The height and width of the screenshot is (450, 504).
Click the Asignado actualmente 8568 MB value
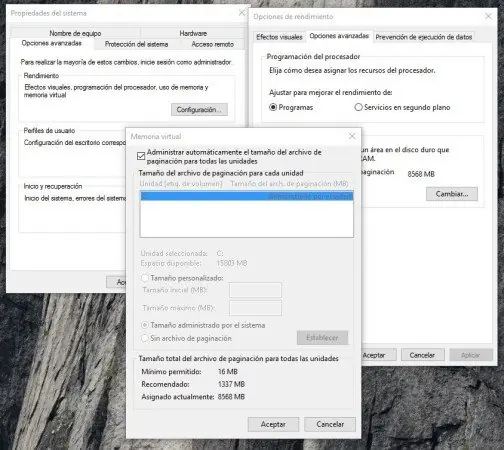[x=231, y=397]
